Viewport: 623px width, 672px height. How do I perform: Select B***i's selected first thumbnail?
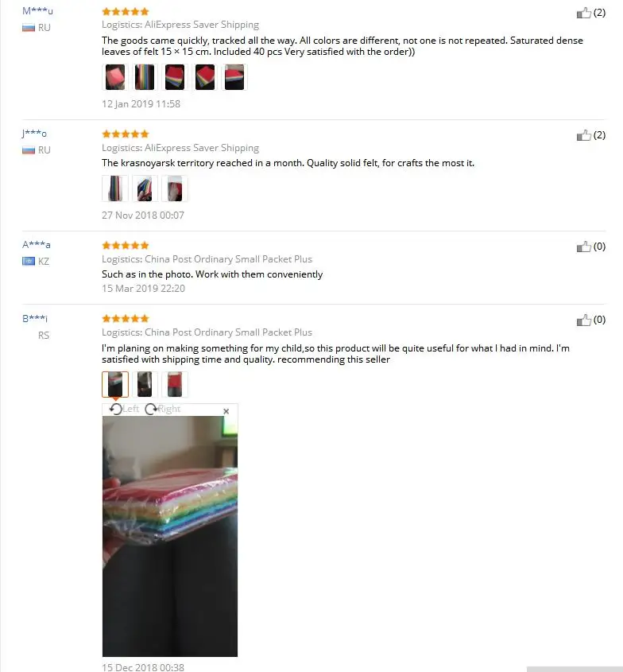pos(115,384)
